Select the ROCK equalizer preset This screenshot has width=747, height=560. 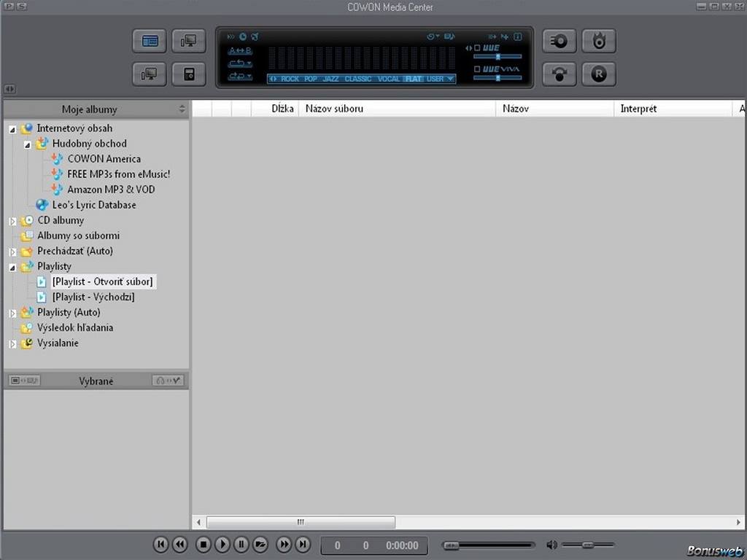[290, 79]
